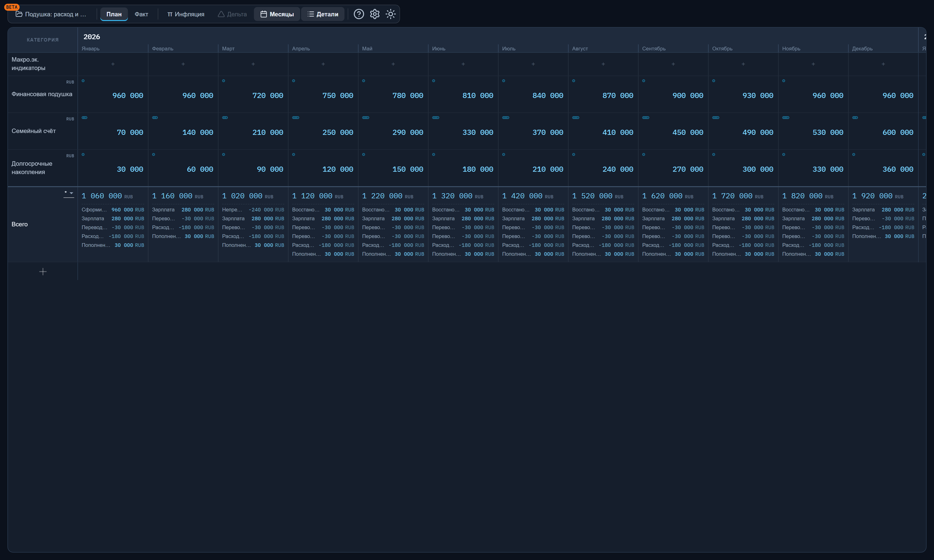Click the Долгосрочные накопления value 150 000 for Май
Screen dimensions: 934x560
(407, 169)
